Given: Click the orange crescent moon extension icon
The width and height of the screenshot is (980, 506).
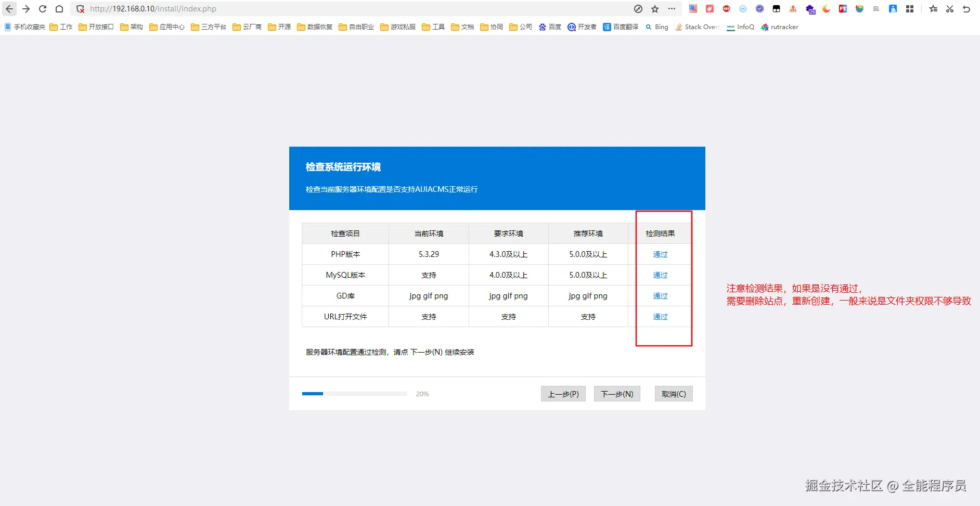Looking at the screenshot, I should point(826,9).
